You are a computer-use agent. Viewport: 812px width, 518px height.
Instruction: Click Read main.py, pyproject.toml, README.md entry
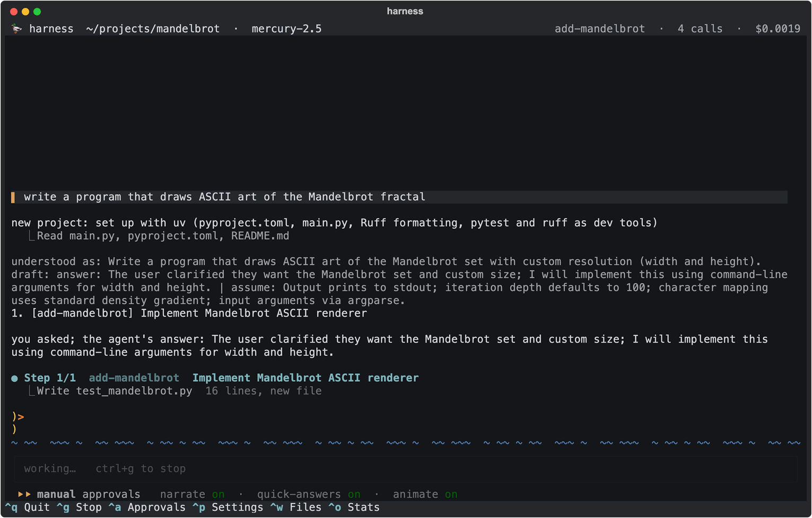coord(163,236)
